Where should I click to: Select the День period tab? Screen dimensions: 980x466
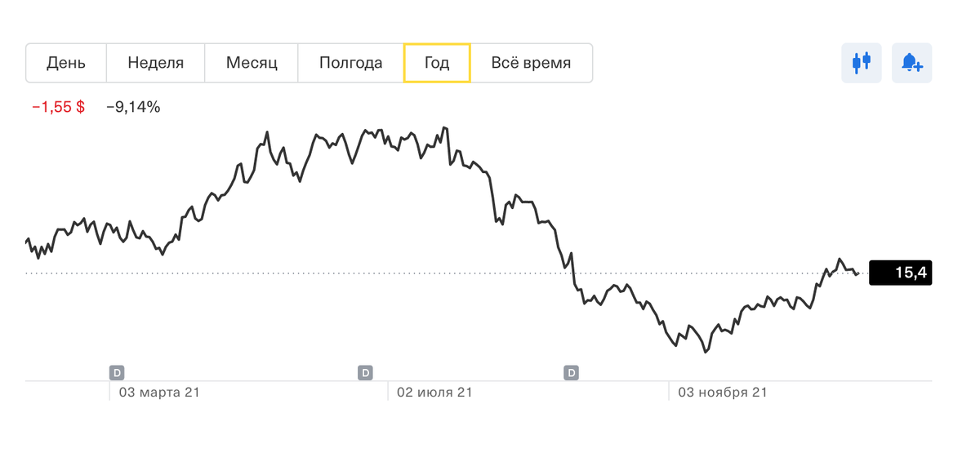[x=66, y=63]
